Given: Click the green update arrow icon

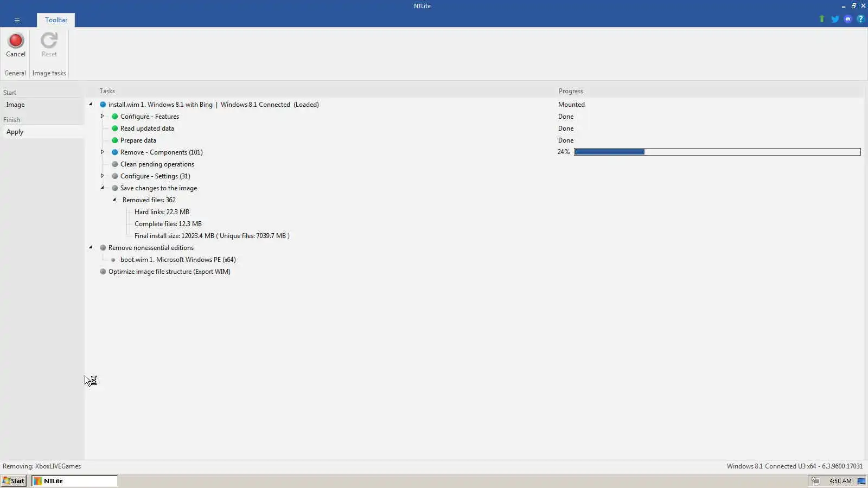Looking at the screenshot, I should 822,19.
